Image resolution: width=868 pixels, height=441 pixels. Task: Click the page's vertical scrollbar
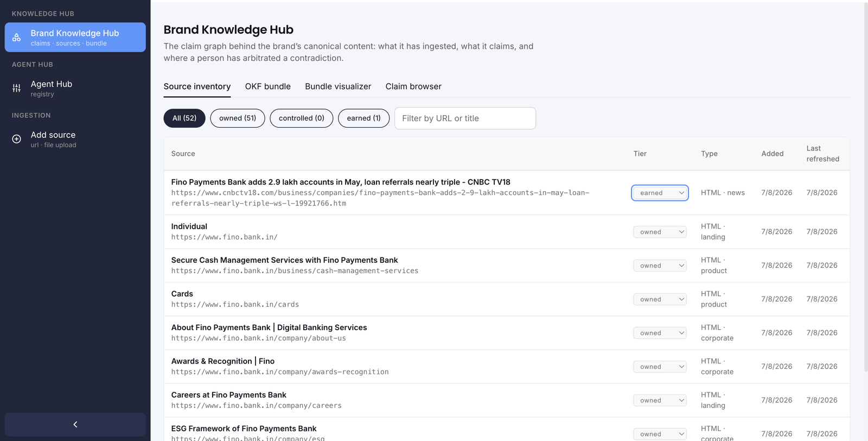[865, 187]
